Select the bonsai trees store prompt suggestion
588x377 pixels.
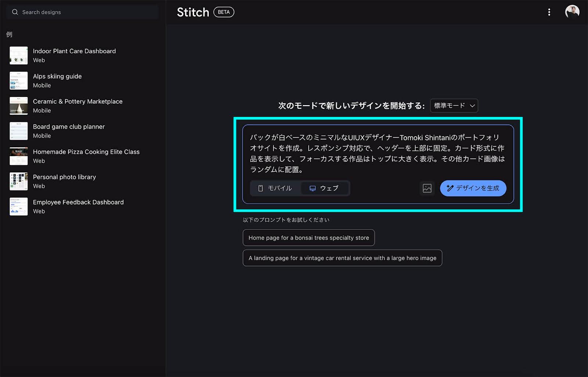point(308,238)
